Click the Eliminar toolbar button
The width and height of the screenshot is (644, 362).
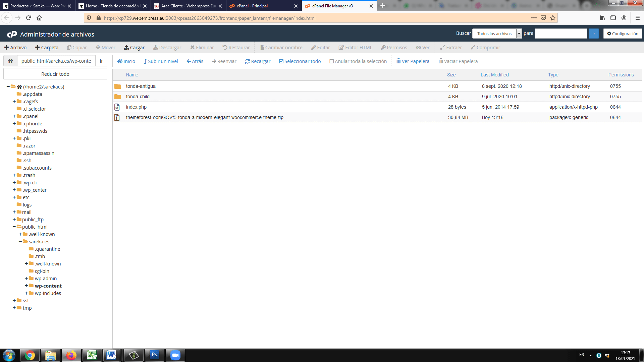click(x=202, y=48)
